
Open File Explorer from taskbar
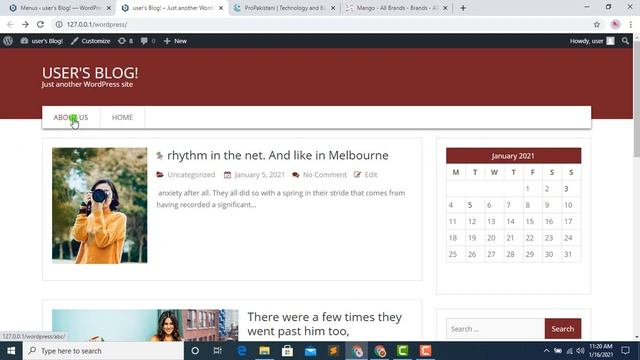tap(264, 351)
